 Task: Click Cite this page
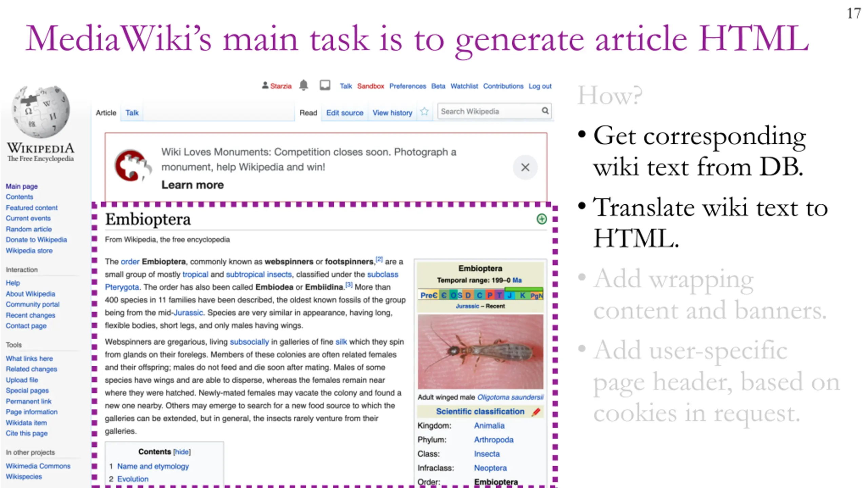click(26, 433)
